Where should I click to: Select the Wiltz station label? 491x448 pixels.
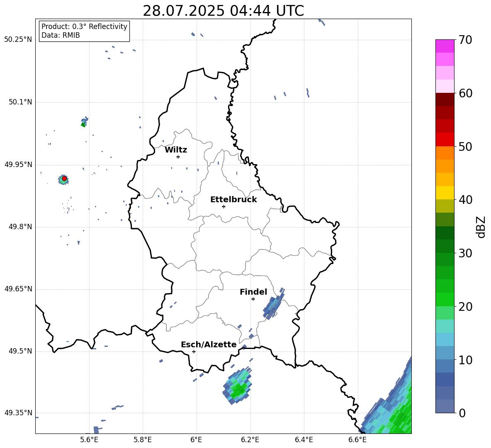[x=176, y=150]
